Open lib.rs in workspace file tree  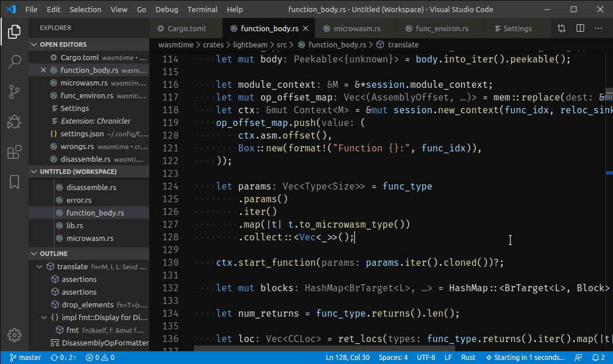point(88,225)
